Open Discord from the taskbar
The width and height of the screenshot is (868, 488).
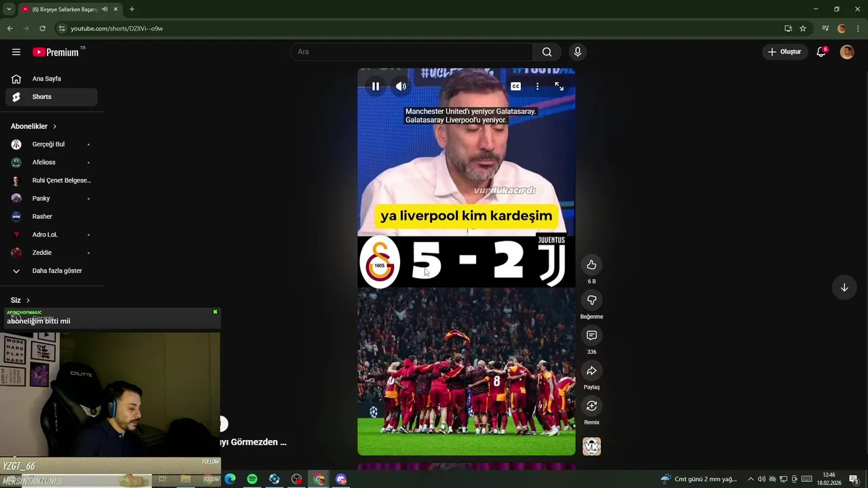[341, 479]
